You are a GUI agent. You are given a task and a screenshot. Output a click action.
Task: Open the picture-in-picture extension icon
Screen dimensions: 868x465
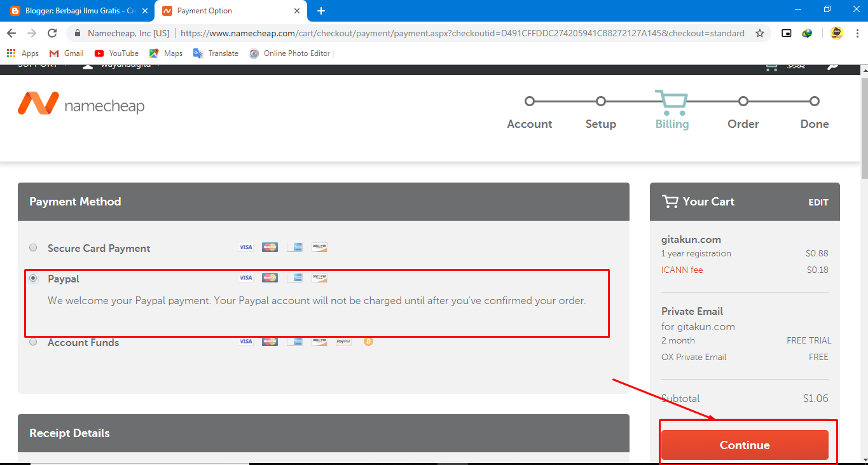coord(787,33)
